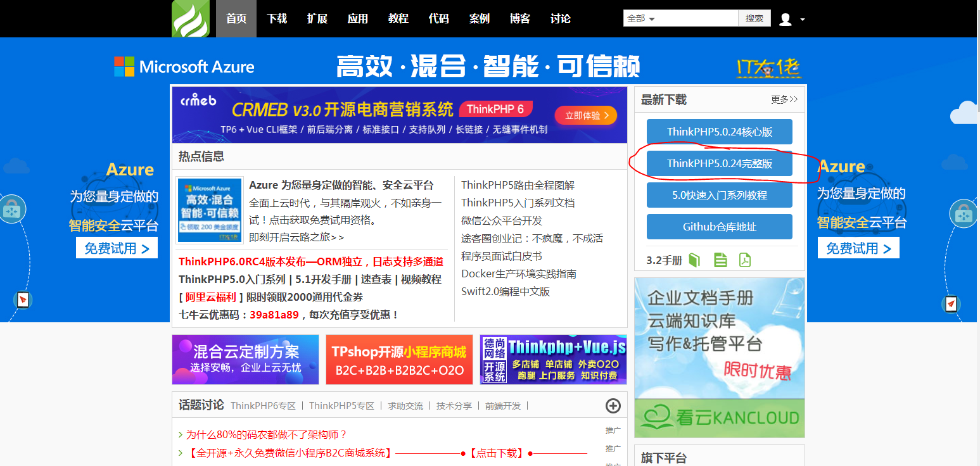Open the ThinkPHP5.0入门系列 link
Image resolution: width=980 pixels, height=466 pixels.
coord(232,279)
